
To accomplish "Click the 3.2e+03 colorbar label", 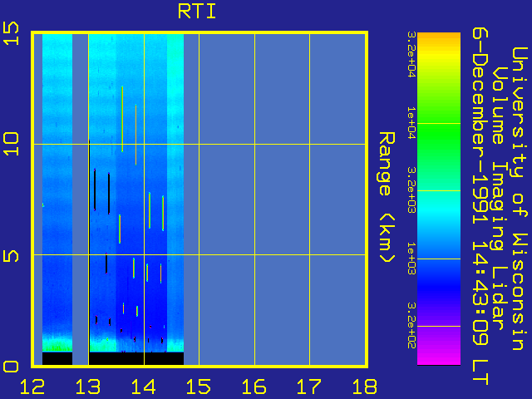I will click(411, 190).
